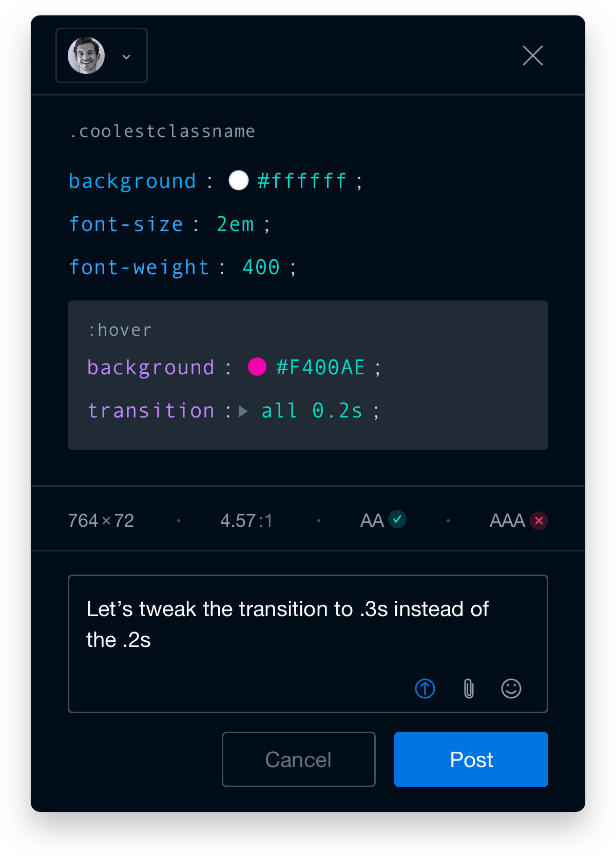Click the :hover pseudo-class label

(x=120, y=330)
